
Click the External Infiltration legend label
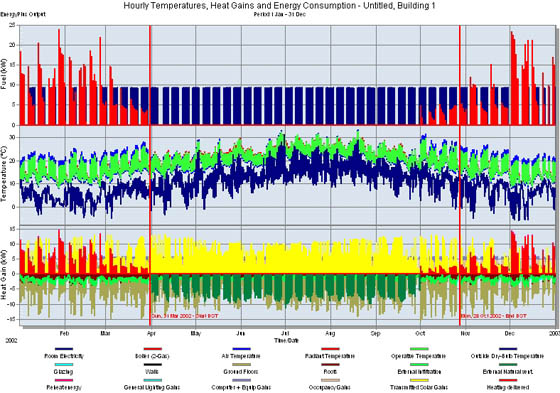[419, 372]
